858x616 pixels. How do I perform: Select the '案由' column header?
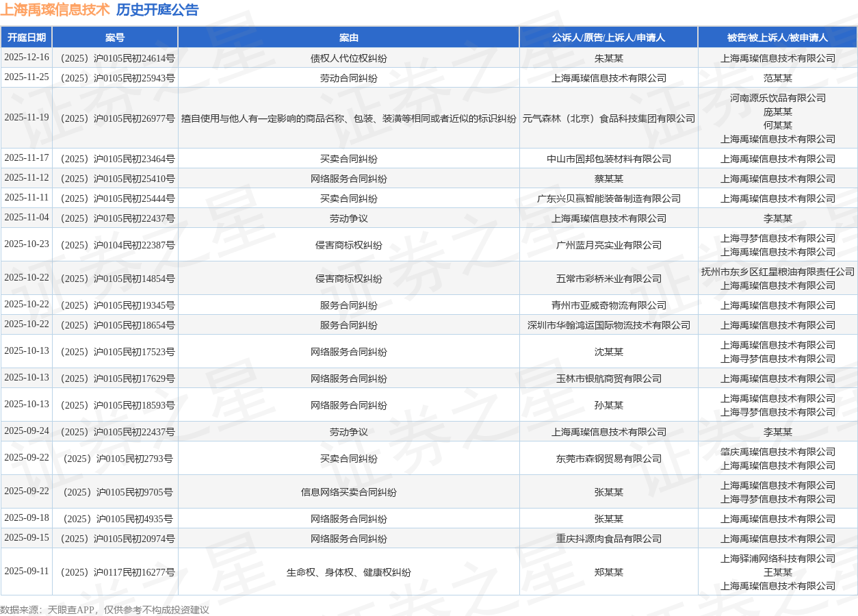pyautogui.click(x=349, y=38)
